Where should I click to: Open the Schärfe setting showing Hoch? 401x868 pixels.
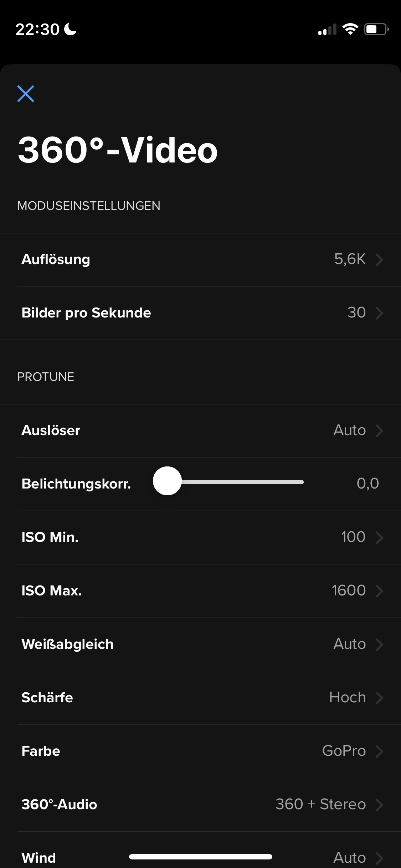click(200, 698)
